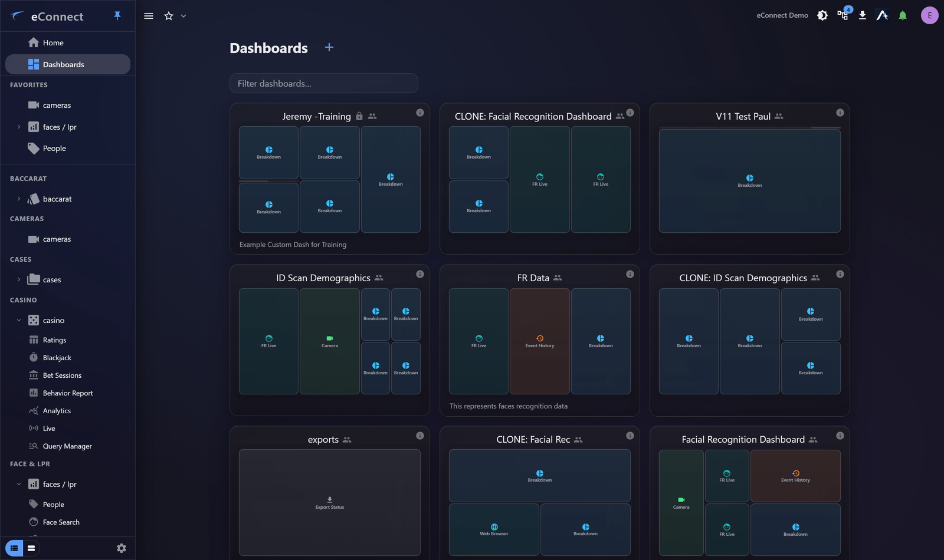
Task: Click the download icon in top bar
Action: pos(863,15)
